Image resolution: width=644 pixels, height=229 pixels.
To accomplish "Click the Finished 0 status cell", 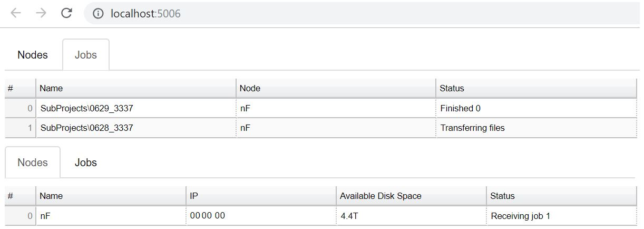I will pyautogui.click(x=536, y=108).
